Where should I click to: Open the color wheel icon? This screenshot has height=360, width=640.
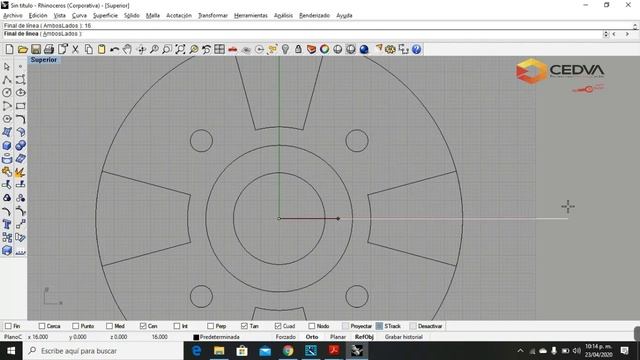pyautogui.click(x=324, y=49)
